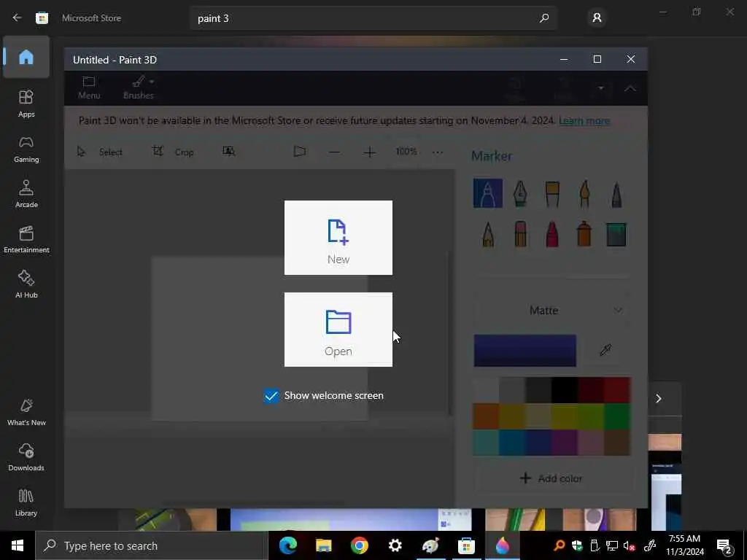Open more options ellipsis in Paint 3D
747x560 pixels.
pos(438,152)
